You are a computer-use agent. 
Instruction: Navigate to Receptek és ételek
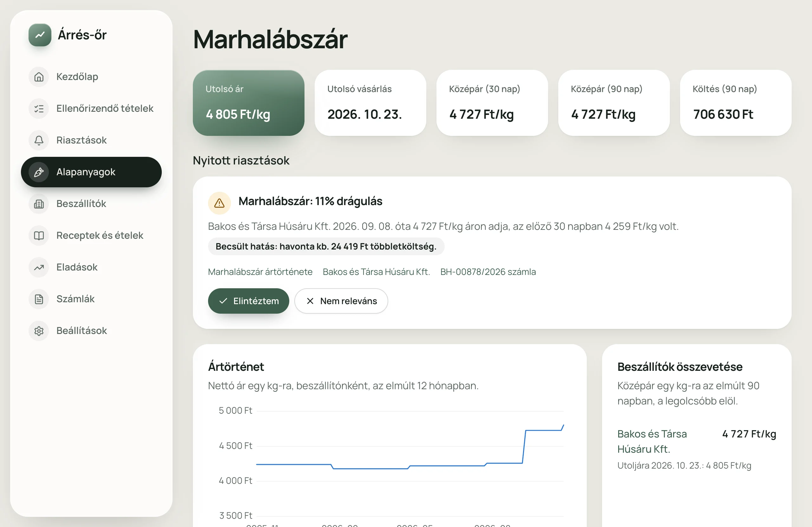(91, 236)
